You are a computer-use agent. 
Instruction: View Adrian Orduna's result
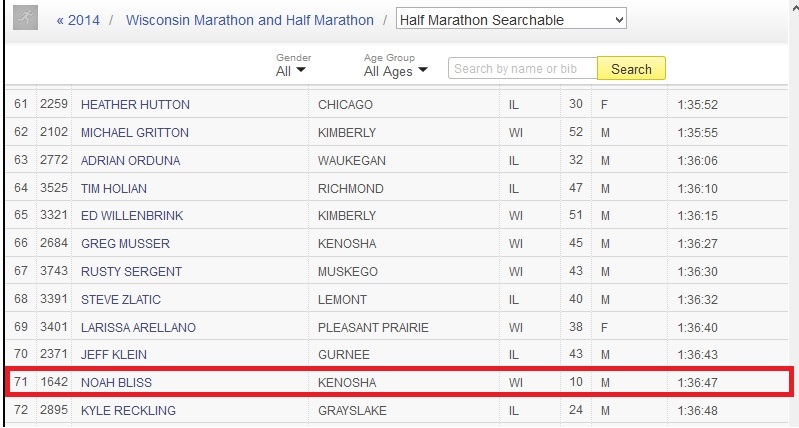click(131, 160)
